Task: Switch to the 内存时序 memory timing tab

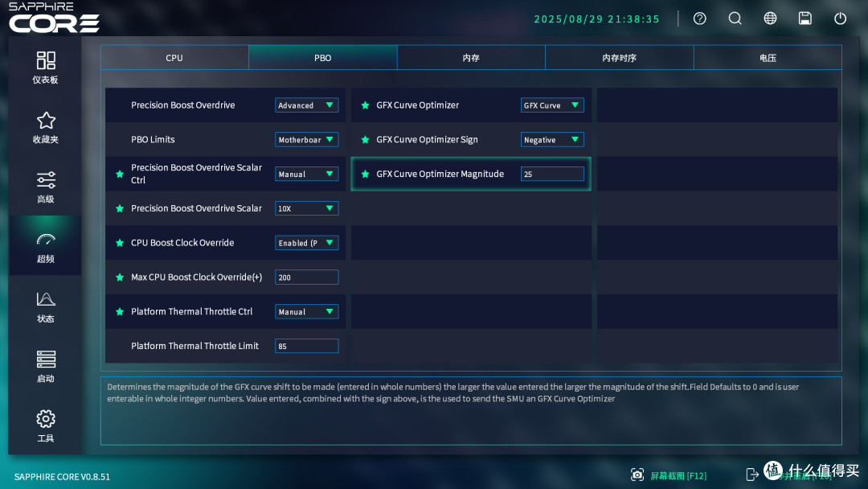Action: tap(620, 58)
